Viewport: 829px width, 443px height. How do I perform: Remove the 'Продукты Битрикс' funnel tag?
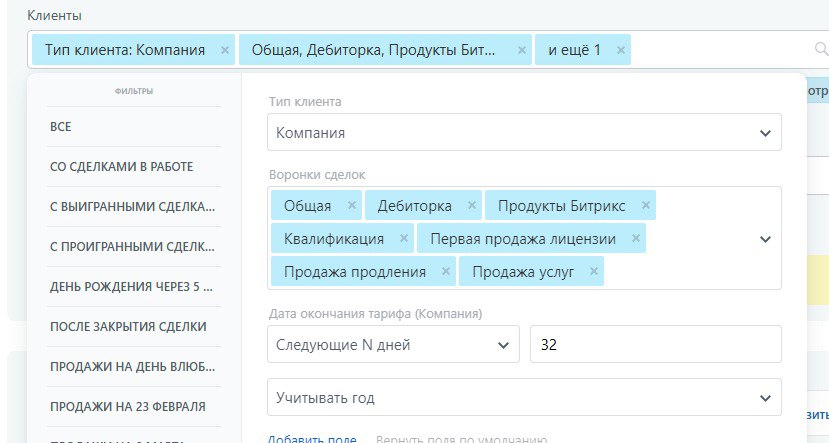tap(646, 206)
